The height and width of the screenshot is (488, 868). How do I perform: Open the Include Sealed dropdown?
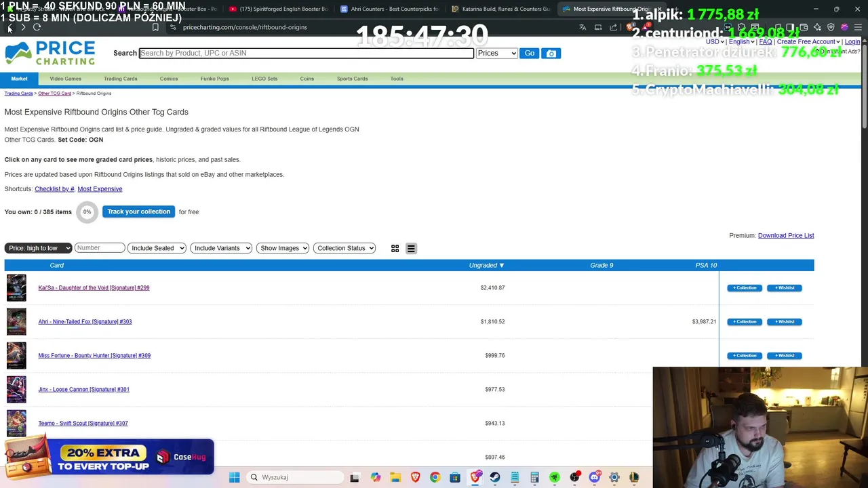click(157, 248)
